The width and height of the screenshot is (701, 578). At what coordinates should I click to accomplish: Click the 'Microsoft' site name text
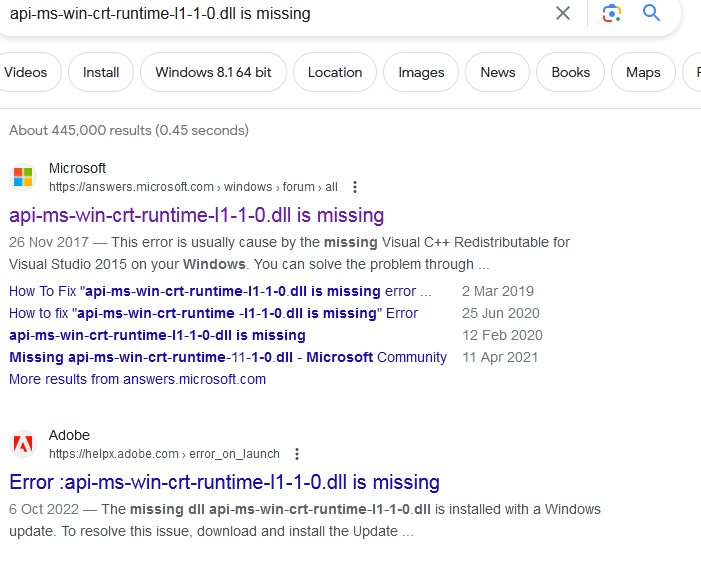(x=77, y=168)
